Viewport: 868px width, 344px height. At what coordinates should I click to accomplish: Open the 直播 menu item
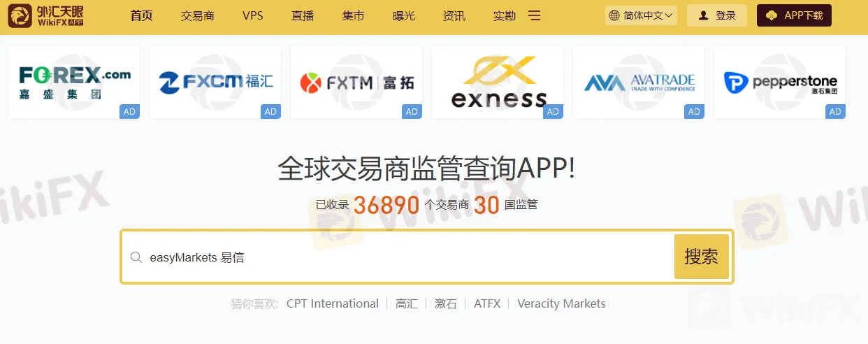(303, 15)
